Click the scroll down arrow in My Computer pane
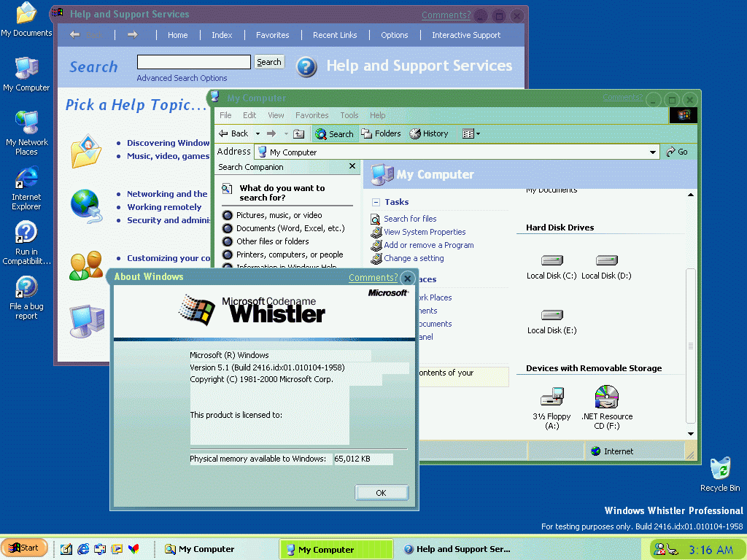 pyautogui.click(x=691, y=434)
